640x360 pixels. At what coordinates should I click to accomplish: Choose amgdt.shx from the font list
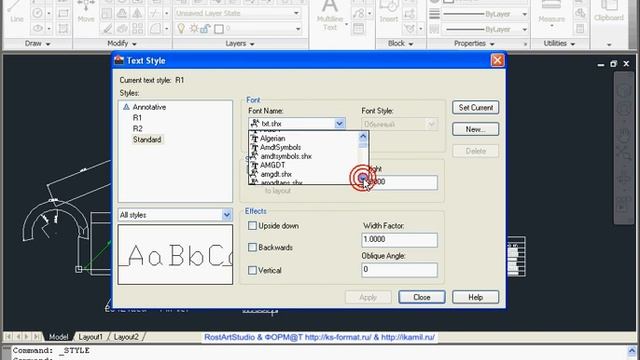coord(276,174)
